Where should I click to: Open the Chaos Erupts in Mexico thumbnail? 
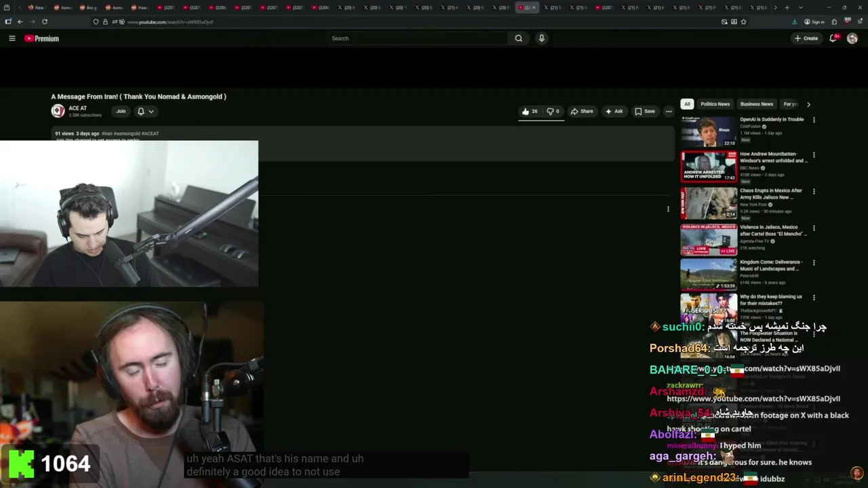coord(709,203)
